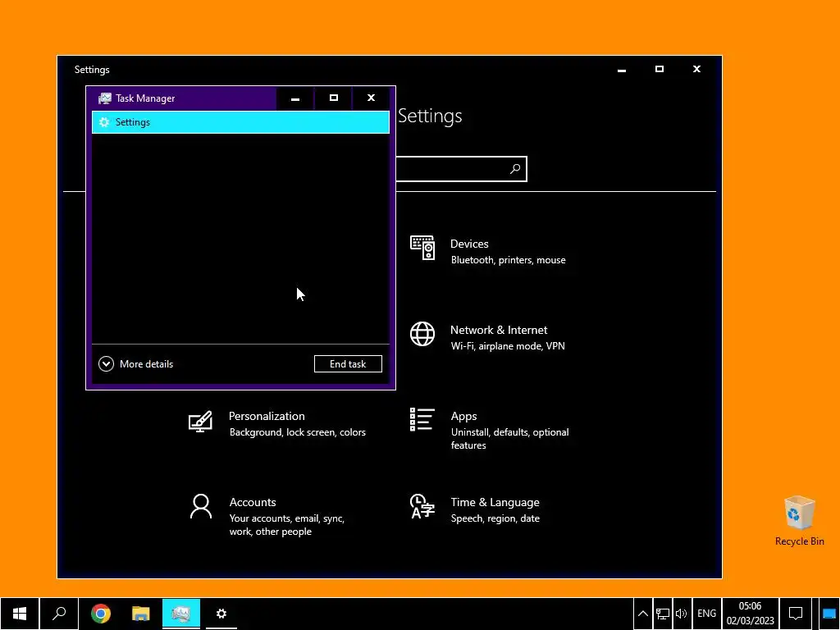Open the Devices keyboard-and-speaker icon
The width and height of the screenshot is (840, 630).
[422, 248]
